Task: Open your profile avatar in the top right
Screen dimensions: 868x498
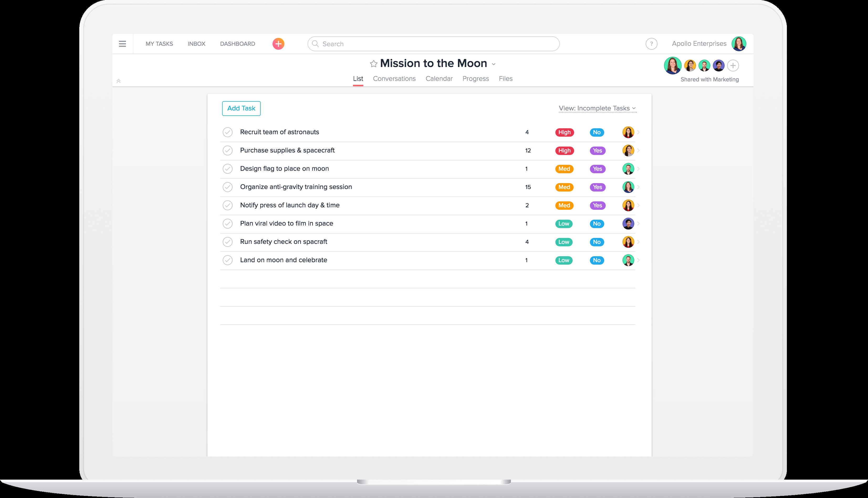Action: pos(739,44)
